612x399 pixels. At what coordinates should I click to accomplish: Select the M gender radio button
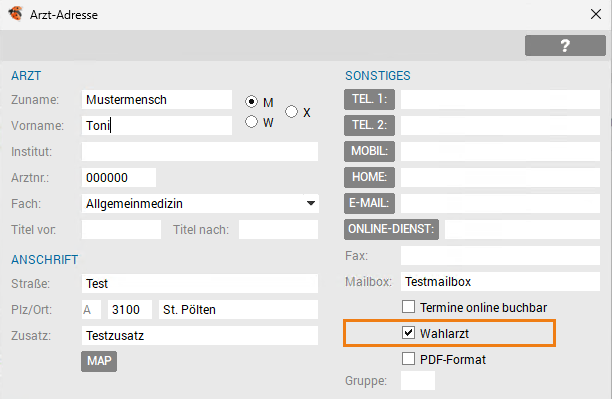pyautogui.click(x=251, y=102)
